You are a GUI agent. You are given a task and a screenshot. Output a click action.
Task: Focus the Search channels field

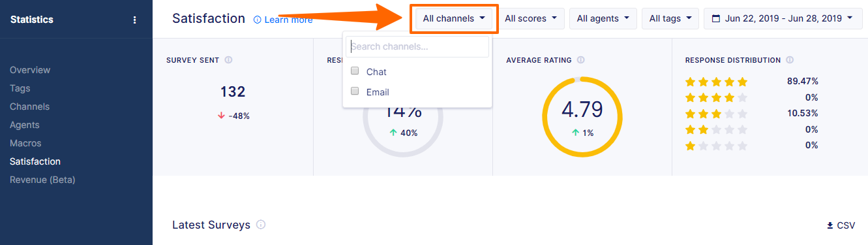point(417,46)
